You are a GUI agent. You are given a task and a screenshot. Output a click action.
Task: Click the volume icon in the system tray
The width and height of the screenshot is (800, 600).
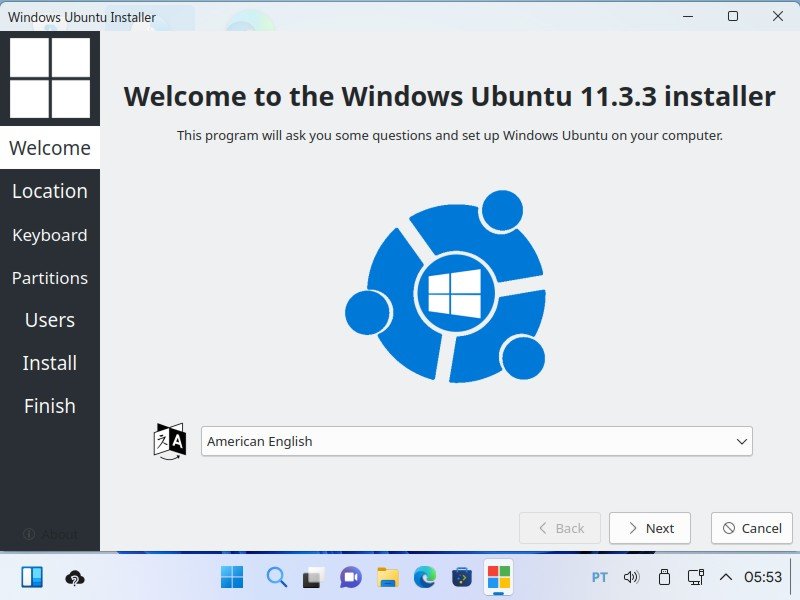click(631, 577)
